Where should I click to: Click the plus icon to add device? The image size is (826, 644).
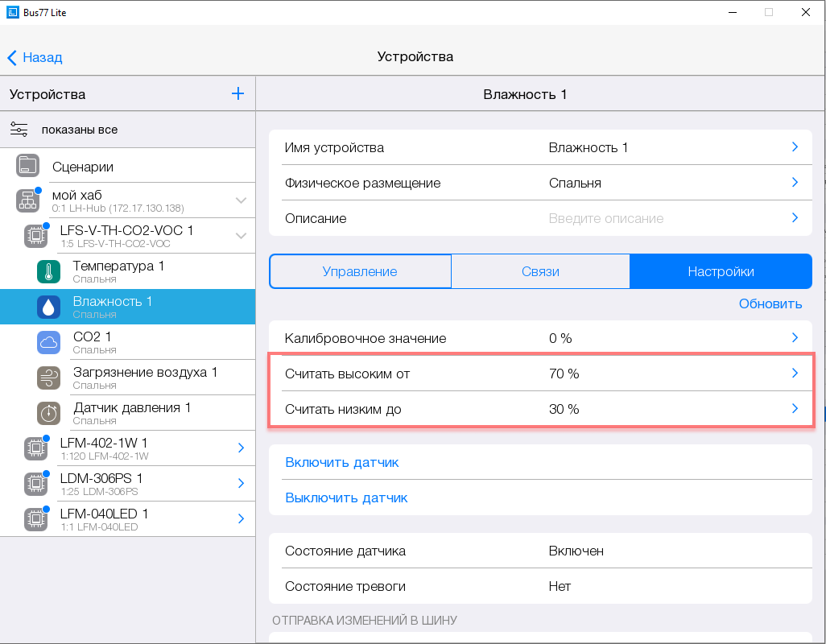tap(237, 94)
